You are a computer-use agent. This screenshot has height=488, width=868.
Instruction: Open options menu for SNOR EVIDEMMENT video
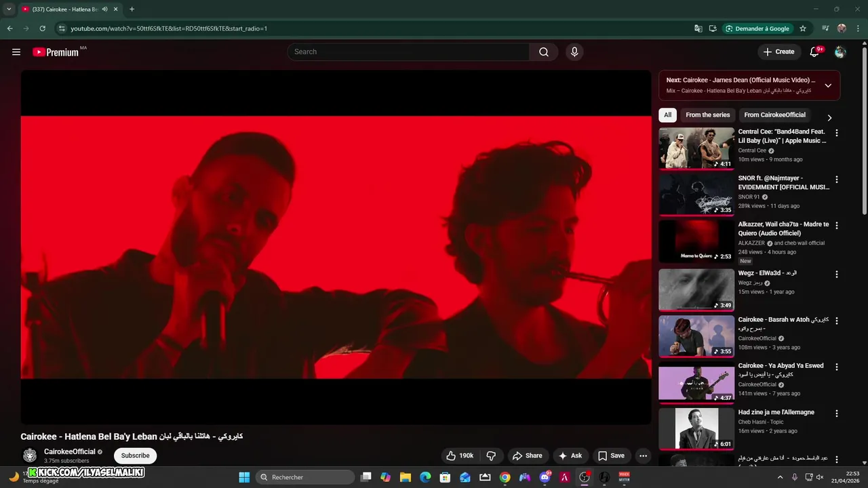tap(836, 180)
